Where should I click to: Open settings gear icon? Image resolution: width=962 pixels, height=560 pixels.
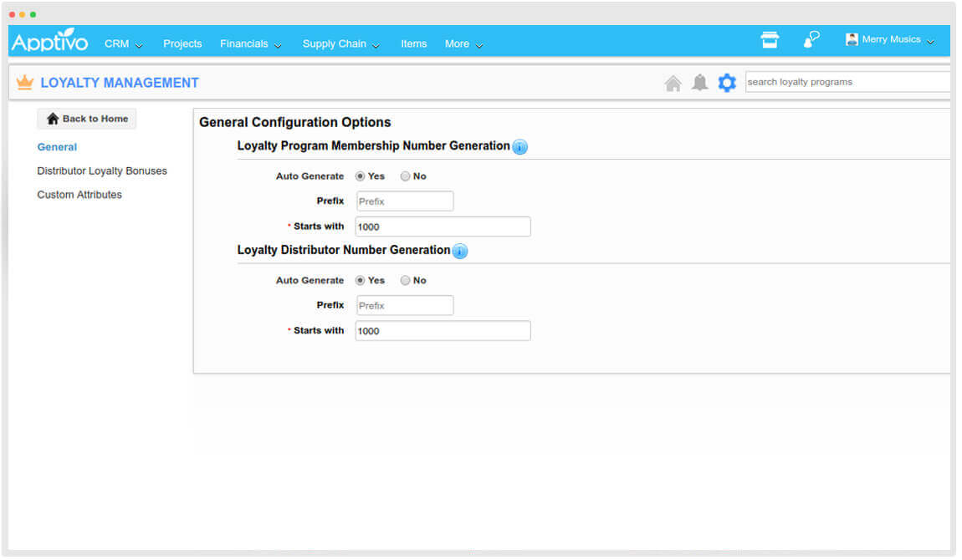pyautogui.click(x=727, y=83)
